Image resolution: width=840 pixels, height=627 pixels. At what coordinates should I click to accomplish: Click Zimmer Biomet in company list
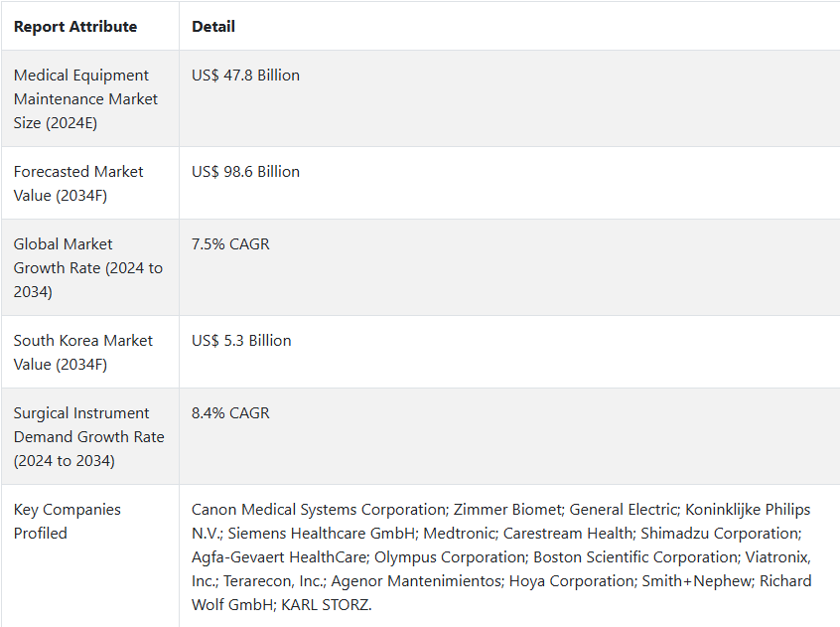point(506,509)
